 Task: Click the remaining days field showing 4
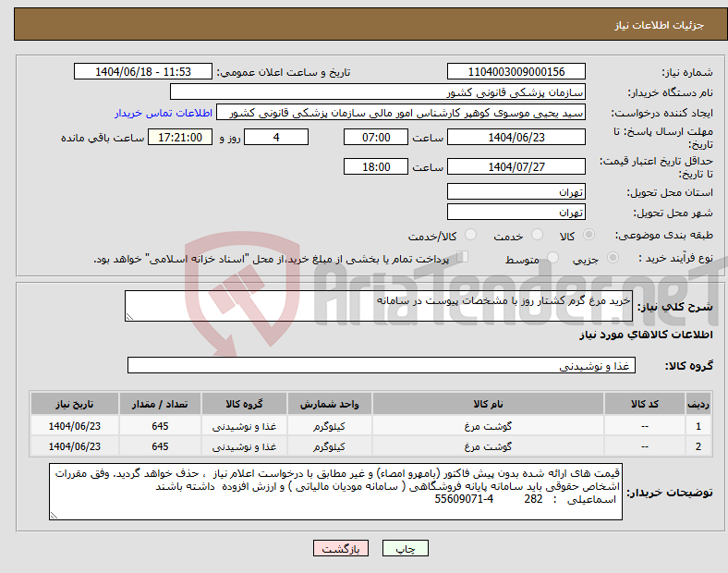click(276, 138)
